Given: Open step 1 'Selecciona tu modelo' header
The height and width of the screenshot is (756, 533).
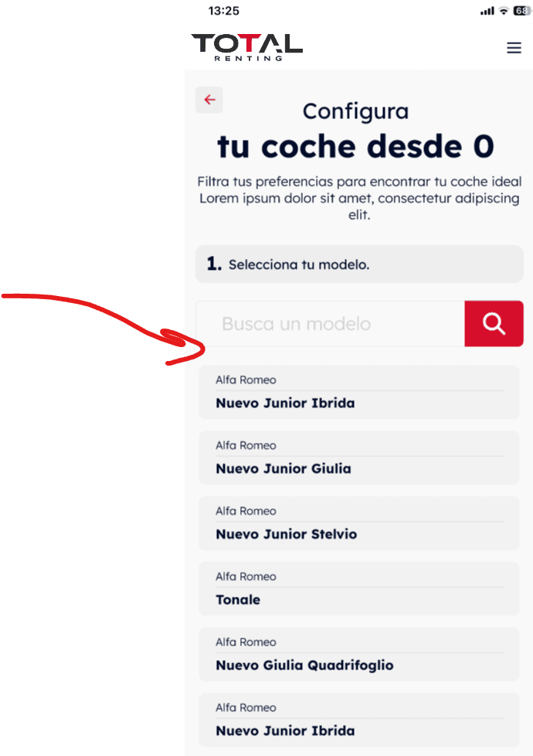Looking at the screenshot, I should (359, 264).
